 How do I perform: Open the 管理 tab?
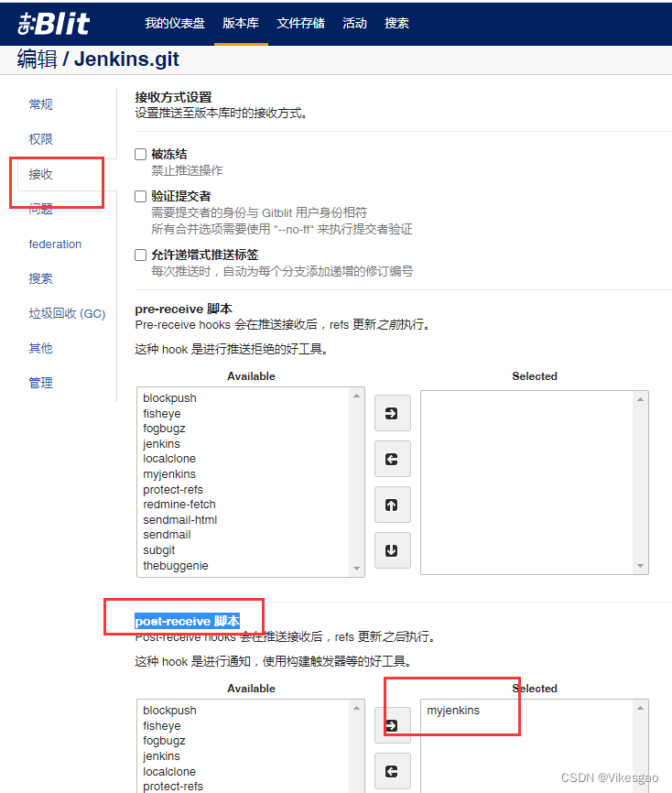tap(41, 383)
